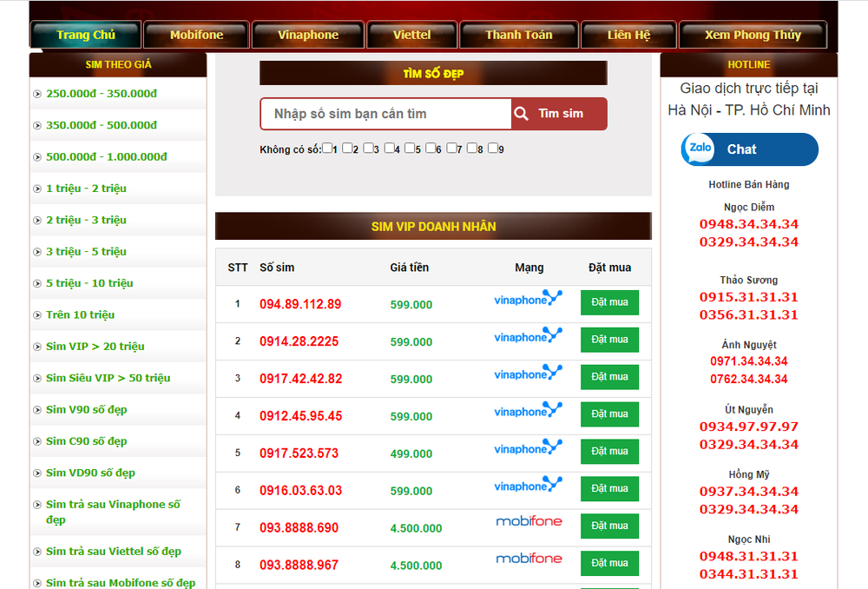Open the 5 triệu - 10 triệu link

point(89,283)
